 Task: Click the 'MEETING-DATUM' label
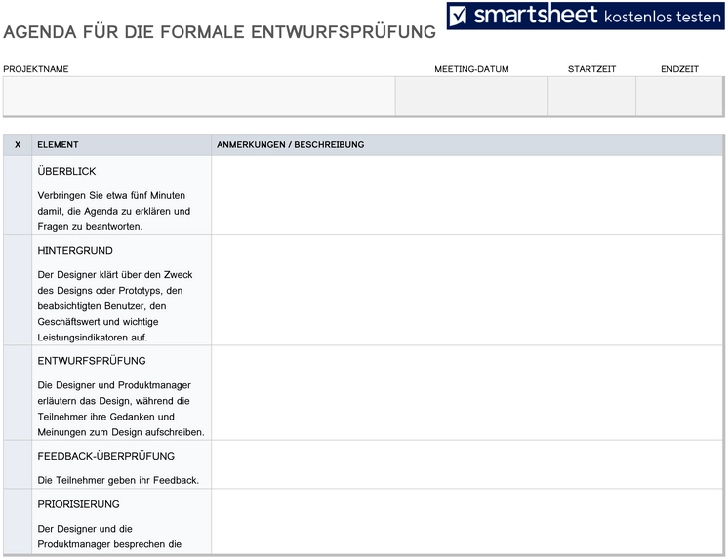pos(471,69)
